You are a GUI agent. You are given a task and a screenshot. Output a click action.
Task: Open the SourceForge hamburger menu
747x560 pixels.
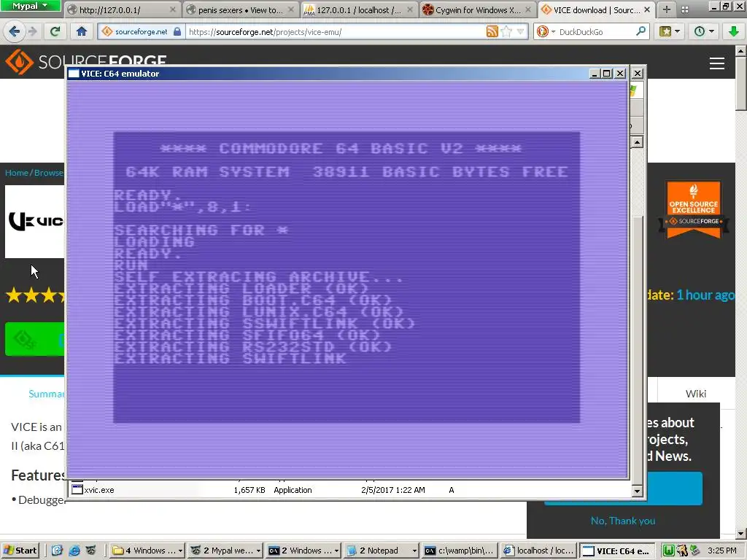(716, 63)
